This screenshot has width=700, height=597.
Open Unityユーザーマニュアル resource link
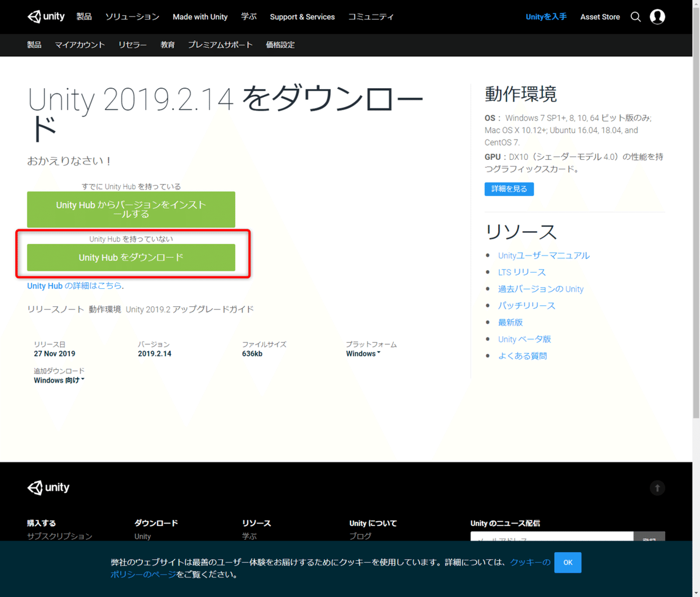pos(544,256)
